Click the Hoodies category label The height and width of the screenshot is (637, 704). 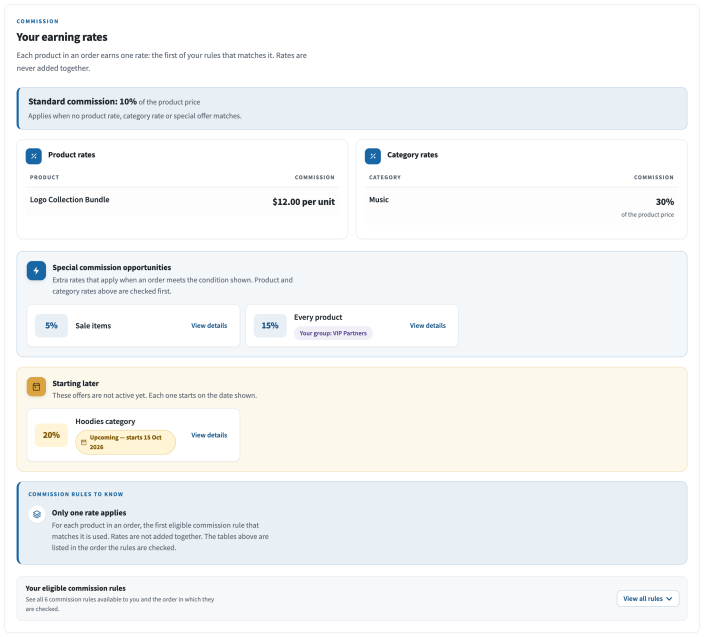pos(105,421)
